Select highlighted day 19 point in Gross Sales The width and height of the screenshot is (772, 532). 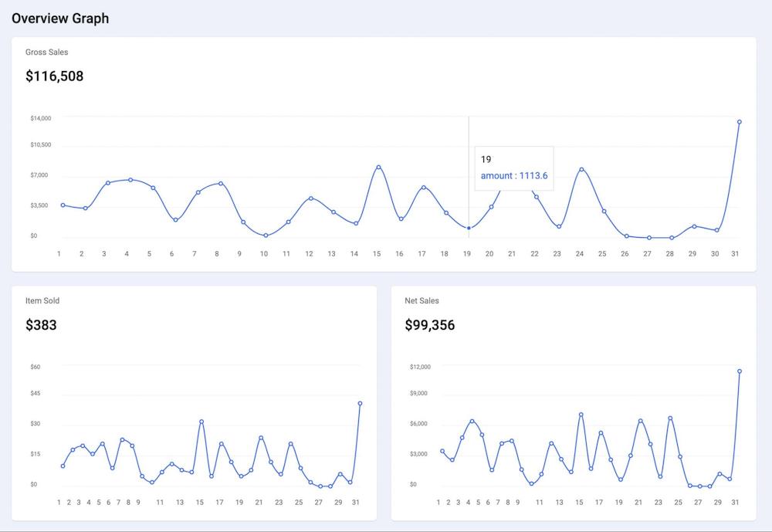(x=469, y=228)
